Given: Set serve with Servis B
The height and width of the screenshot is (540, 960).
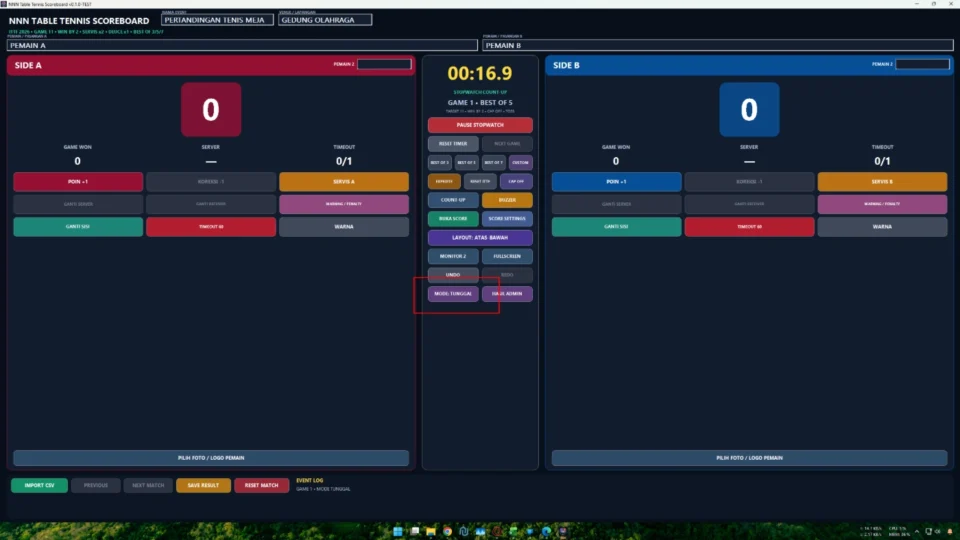Looking at the screenshot, I should coord(882,182).
